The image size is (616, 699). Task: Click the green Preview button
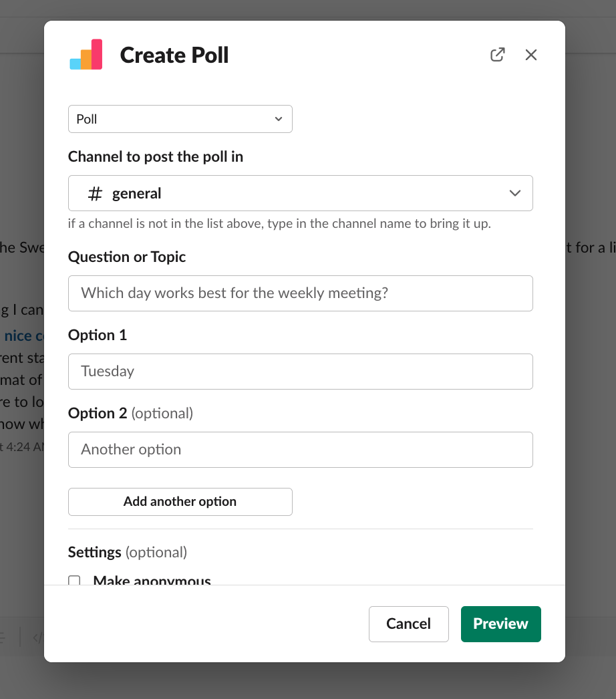[x=500, y=623]
